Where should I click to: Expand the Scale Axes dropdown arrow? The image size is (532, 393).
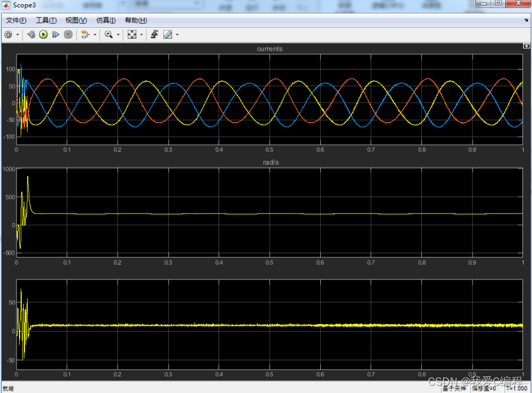141,35
